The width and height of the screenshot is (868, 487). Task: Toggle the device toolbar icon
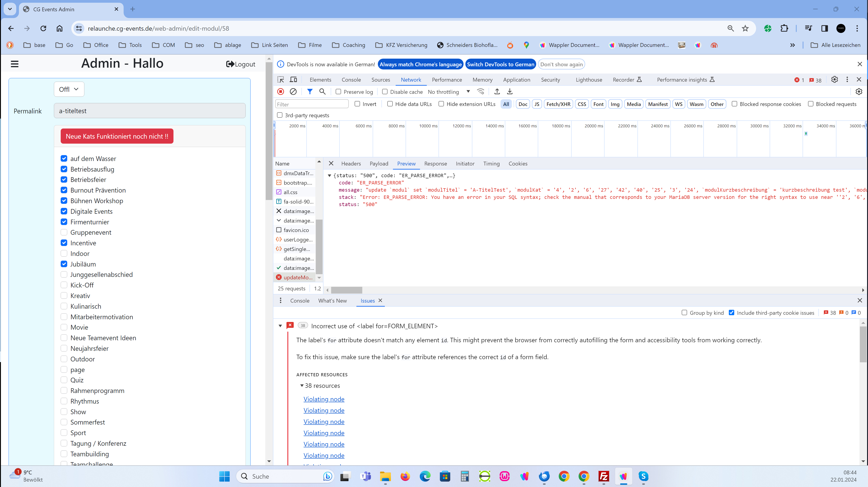coord(293,80)
